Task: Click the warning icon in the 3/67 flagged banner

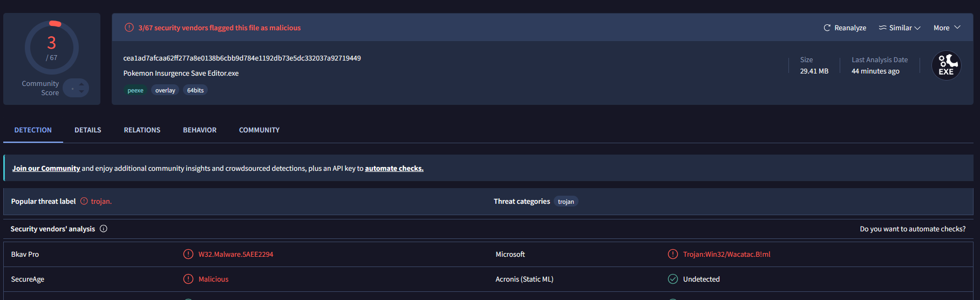Action: [x=129, y=28]
